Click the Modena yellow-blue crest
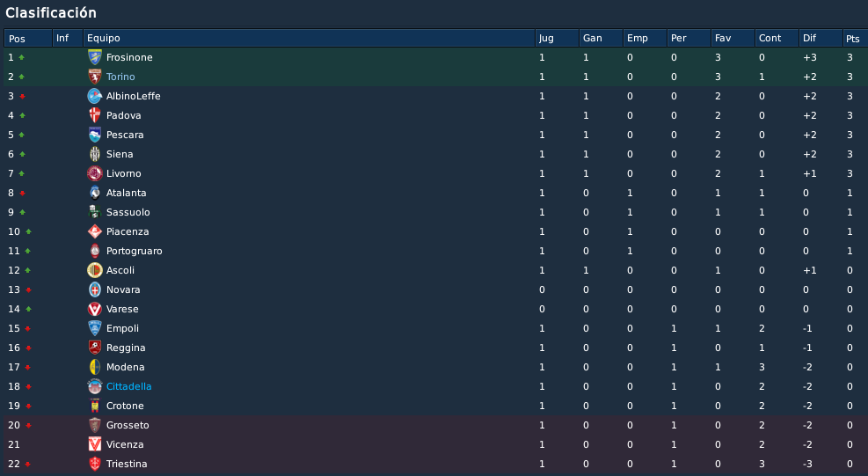 [95, 367]
